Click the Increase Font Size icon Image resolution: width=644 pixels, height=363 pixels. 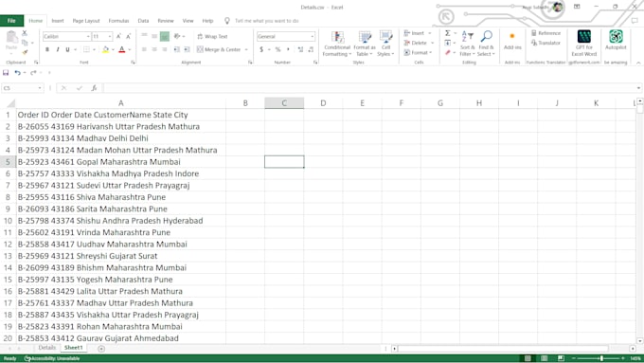click(x=118, y=37)
